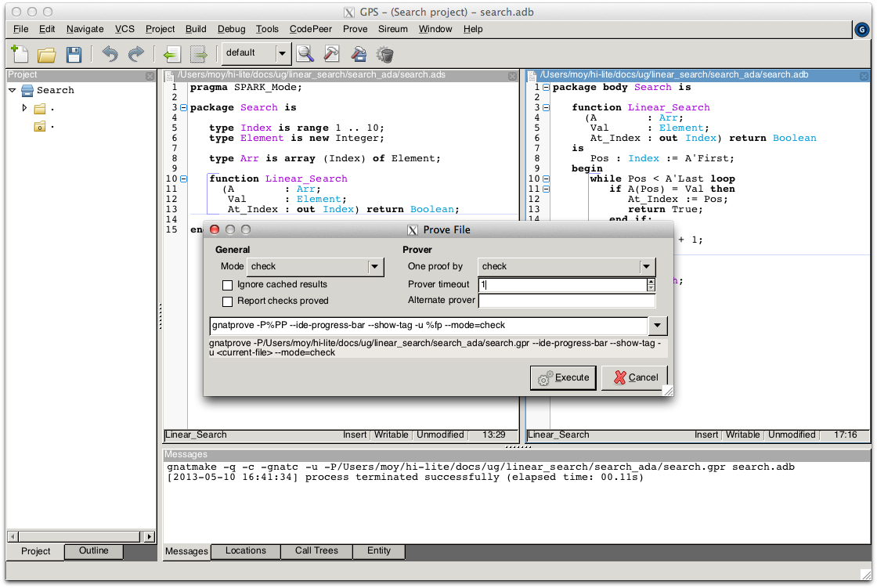The height and width of the screenshot is (588, 877).
Task: Click the Undo arrow icon
Action: click(x=110, y=54)
